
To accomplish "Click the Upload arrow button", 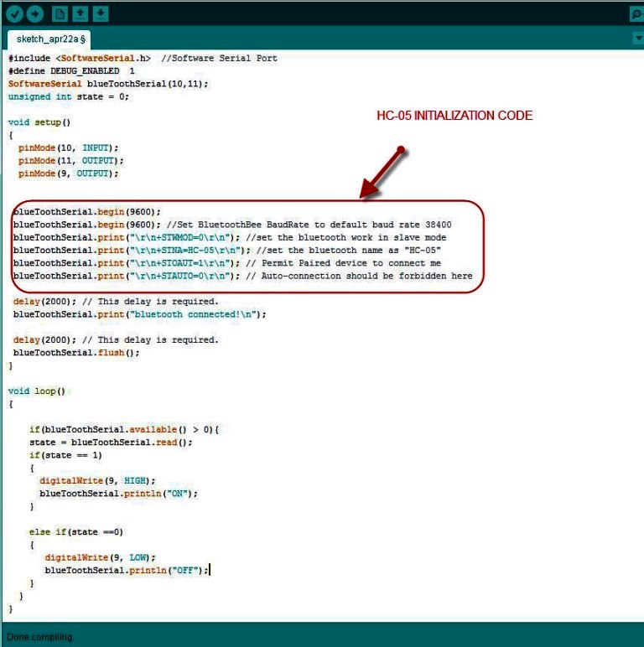I will click(35, 14).
